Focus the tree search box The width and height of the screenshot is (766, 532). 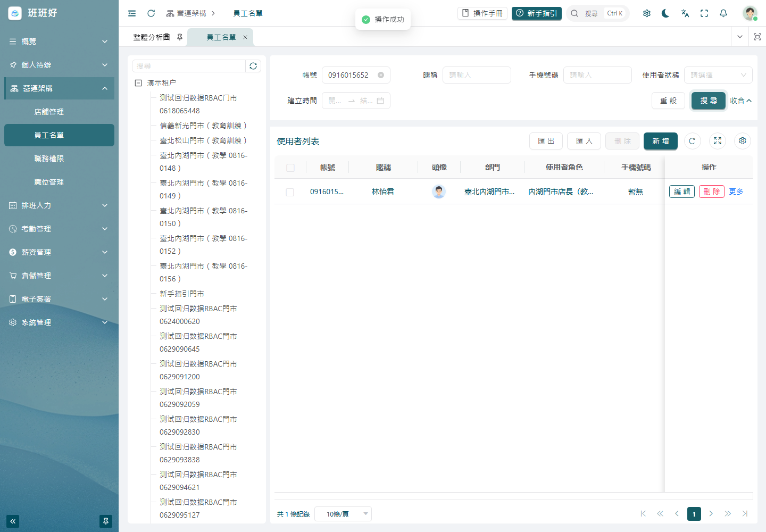click(189, 66)
